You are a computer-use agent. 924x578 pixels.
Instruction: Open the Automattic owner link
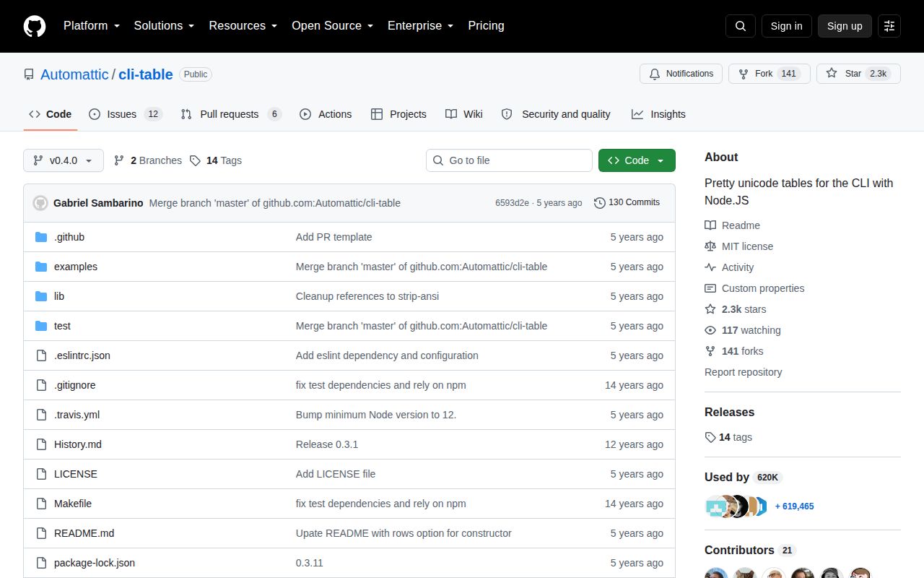click(x=74, y=74)
